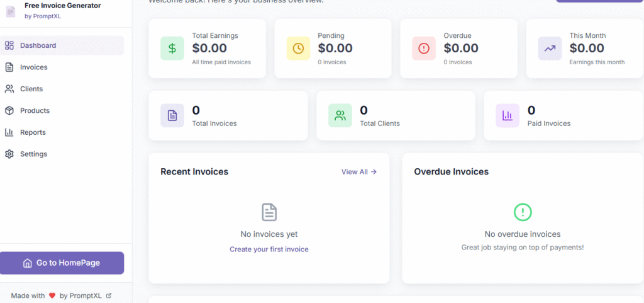Click the Free Invoice Generator title
The height and width of the screenshot is (303, 644).
click(63, 5)
